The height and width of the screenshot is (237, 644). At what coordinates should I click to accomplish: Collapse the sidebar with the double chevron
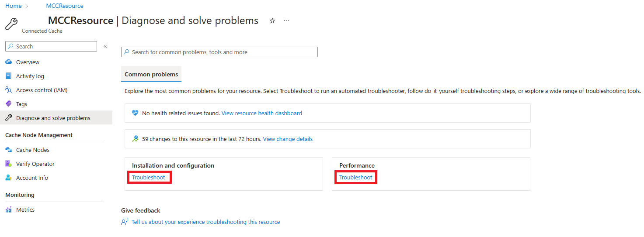105,46
